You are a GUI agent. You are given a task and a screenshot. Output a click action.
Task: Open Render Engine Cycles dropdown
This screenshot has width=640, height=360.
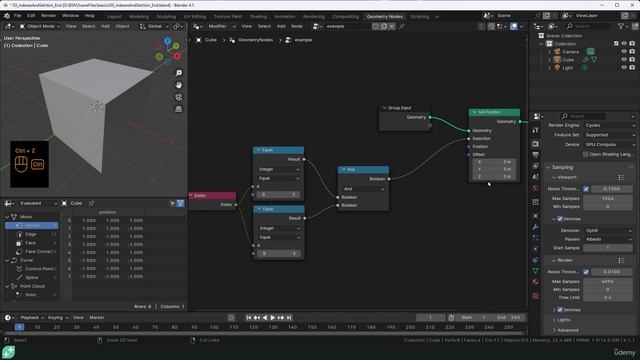click(x=610, y=125)
